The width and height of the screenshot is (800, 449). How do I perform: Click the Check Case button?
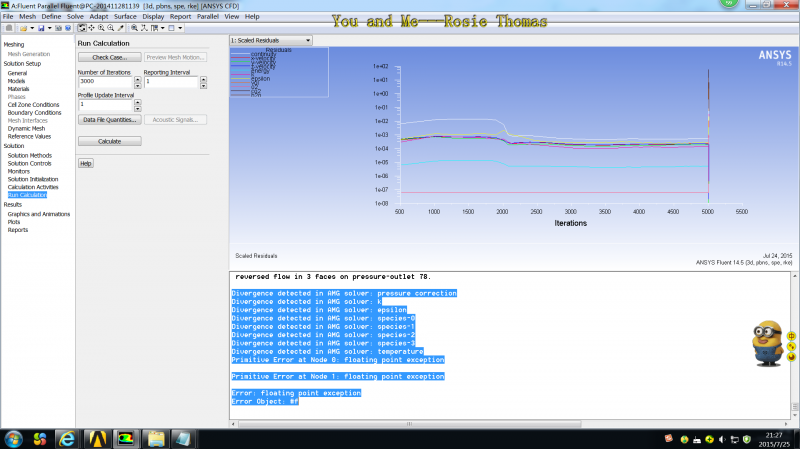[x=109, y=58]
